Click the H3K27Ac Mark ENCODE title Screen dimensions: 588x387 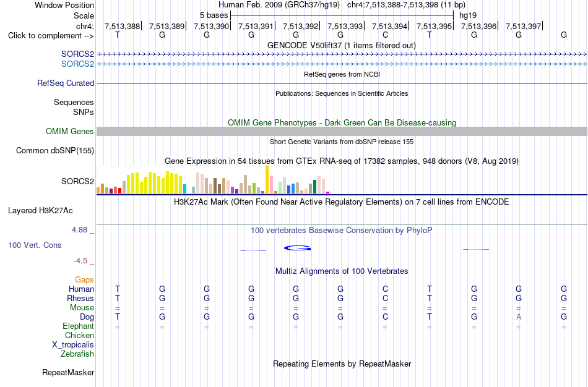(x=342, y=202)
